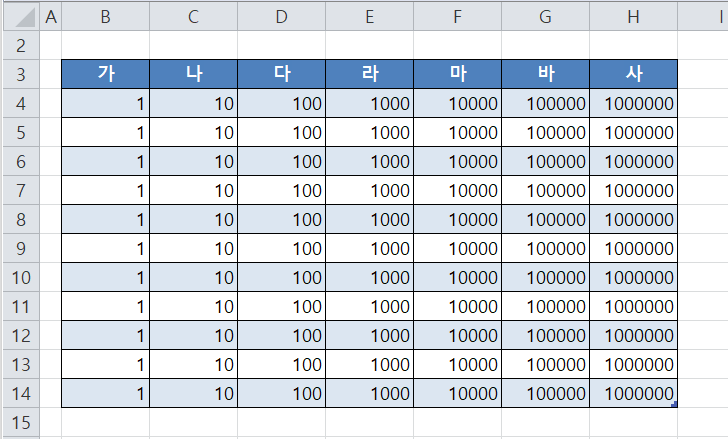Select column F header
The image size is (728, 439).
pyautogui.click(x=457, y=17)
